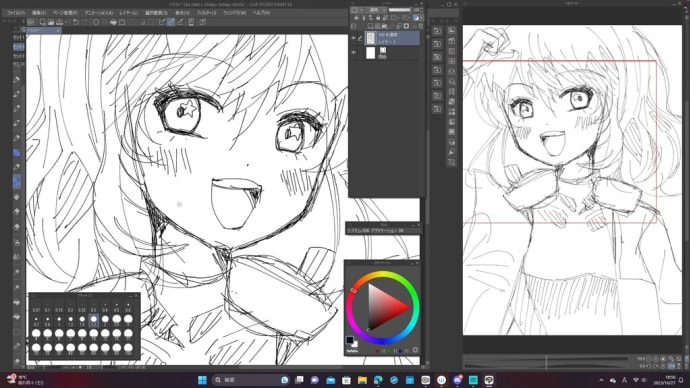
Task: Click the Redo arrow in command bar
Action: click(84, 22)
